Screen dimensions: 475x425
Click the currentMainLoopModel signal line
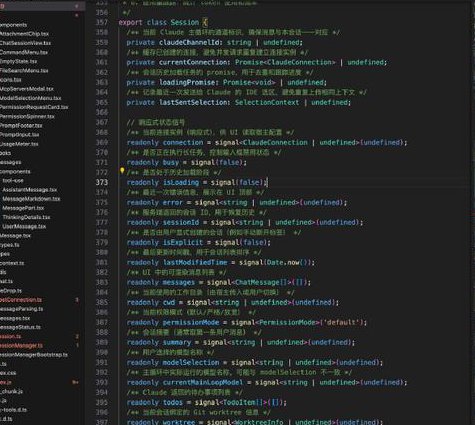267,382
